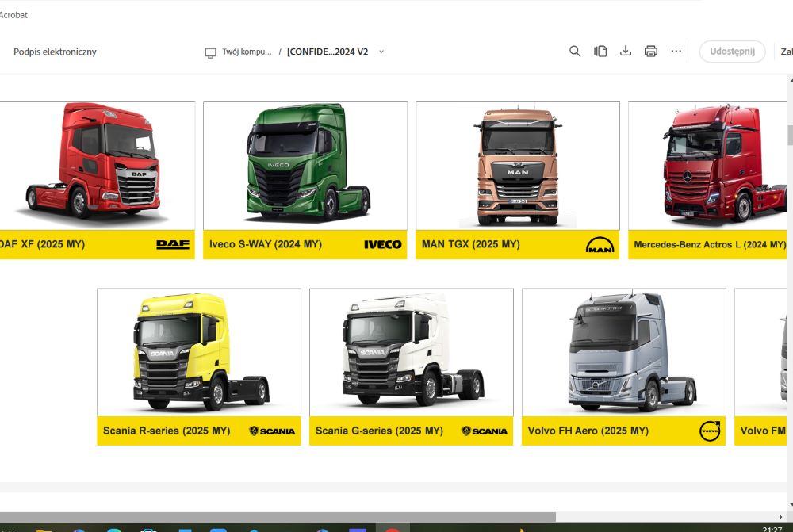793x532 pixels.
Task: Click the Volvo logo on FH Aero label
Action: (709, 431)
